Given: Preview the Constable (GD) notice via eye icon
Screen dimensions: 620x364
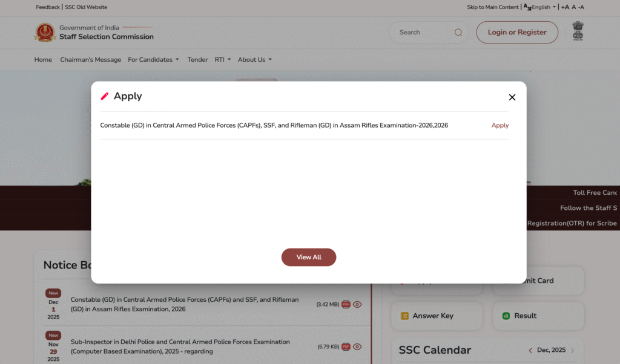Looking at the screenshot, I should click(x=357, y=305).
